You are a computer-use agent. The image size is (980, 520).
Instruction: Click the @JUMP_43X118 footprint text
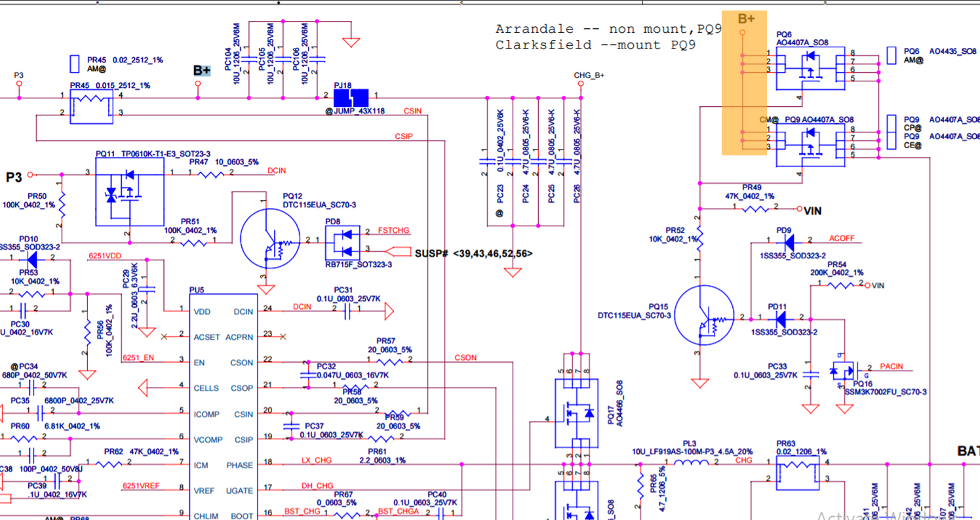(355, 111)
